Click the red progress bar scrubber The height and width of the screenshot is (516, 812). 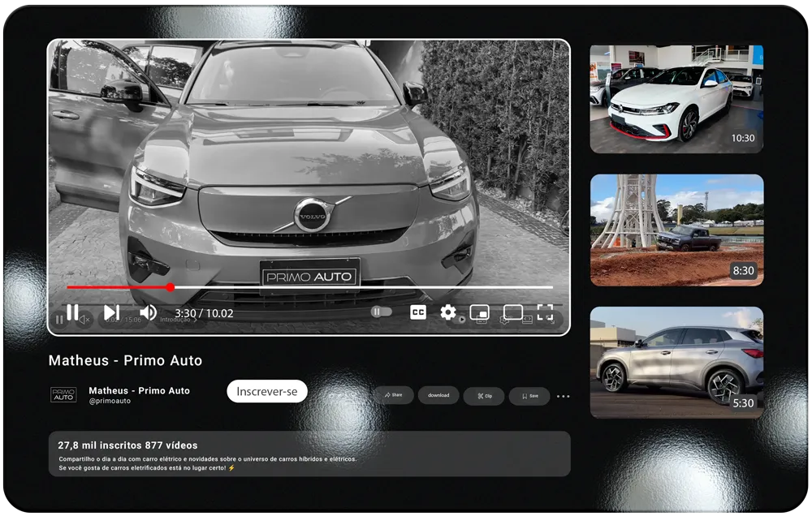coord(170,286)
